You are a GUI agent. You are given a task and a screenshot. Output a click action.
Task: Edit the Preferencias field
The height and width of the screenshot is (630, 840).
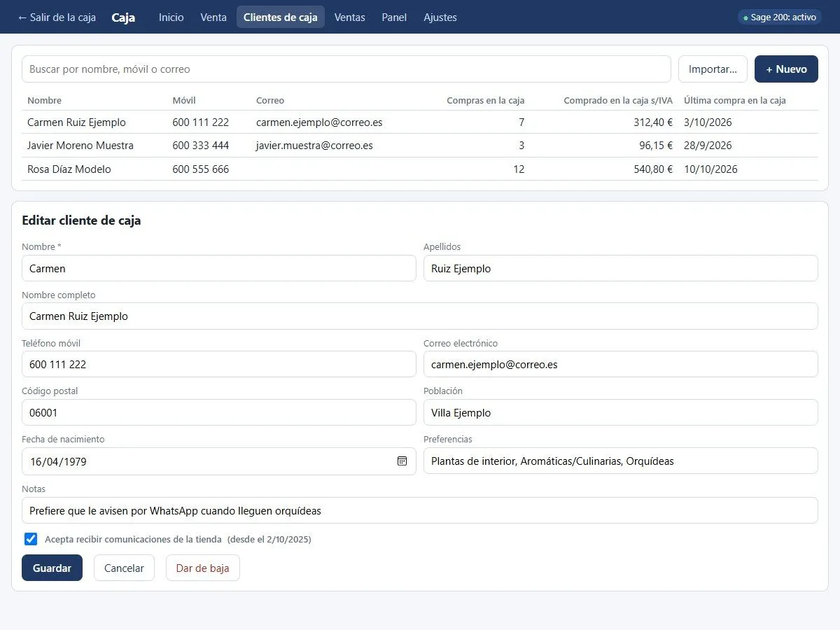621,461
